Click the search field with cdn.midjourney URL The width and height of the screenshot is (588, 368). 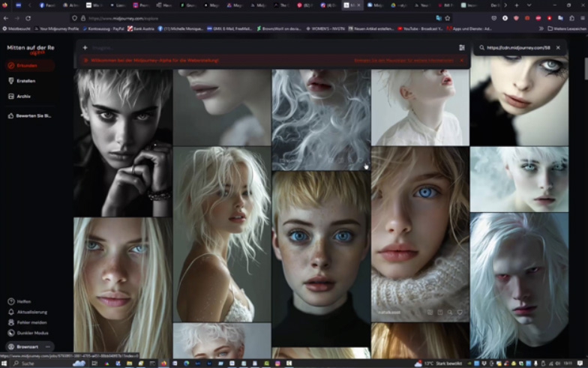click(519, 47)
